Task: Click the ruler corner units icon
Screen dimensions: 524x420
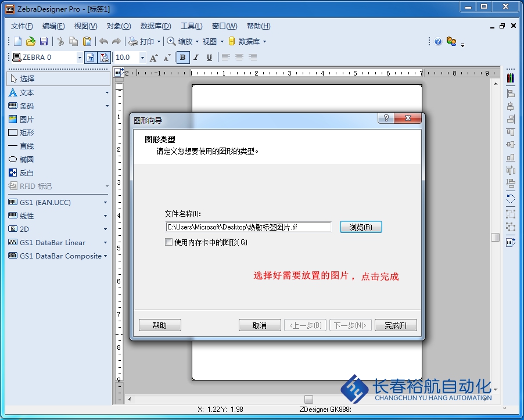Action: pos(119,72)
